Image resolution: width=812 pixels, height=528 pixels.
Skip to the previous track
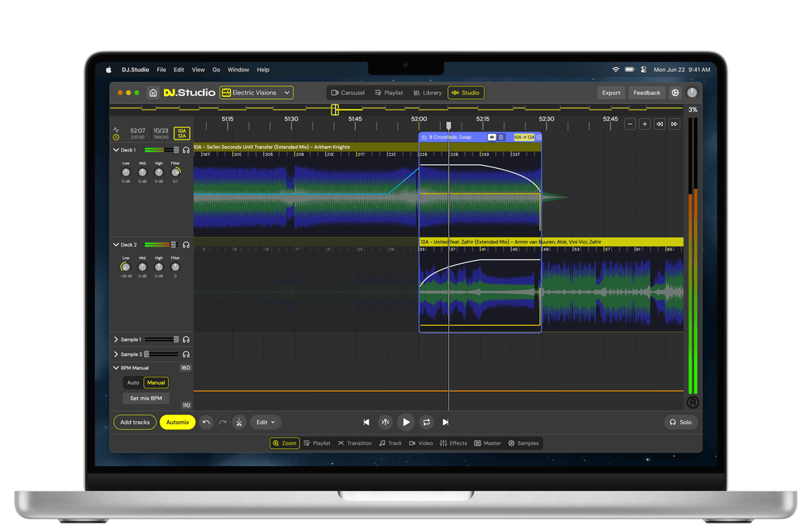(366, 423)
